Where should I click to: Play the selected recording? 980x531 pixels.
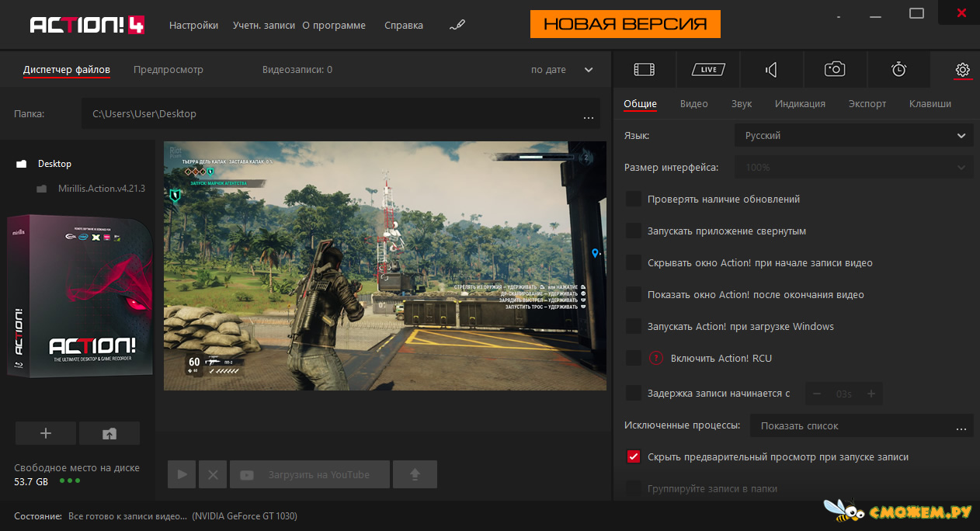coord(182,474)
